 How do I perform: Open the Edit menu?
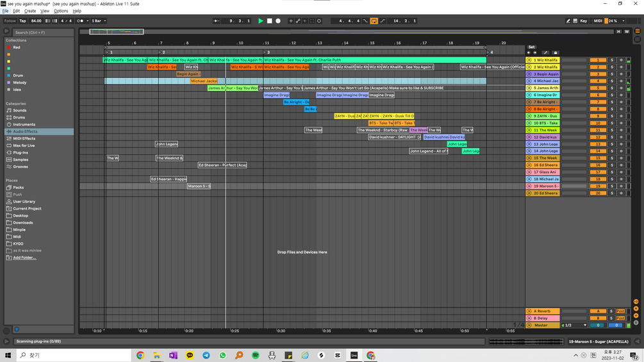[17, 11]
